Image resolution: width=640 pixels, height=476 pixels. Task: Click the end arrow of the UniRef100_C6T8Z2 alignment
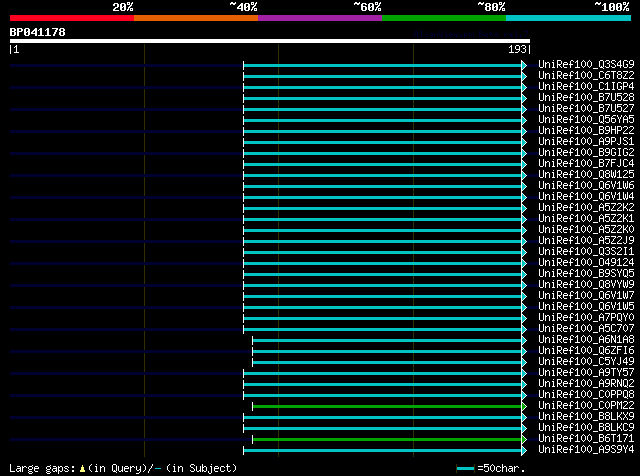524,76
